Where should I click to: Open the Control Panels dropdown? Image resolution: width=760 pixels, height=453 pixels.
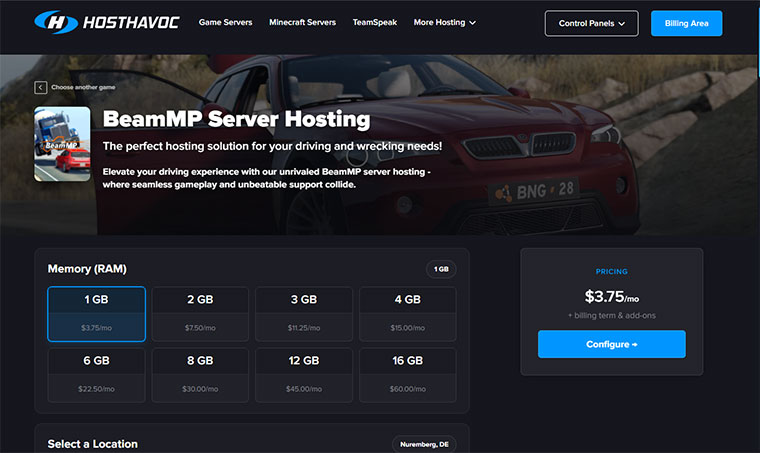pos(591,23)
